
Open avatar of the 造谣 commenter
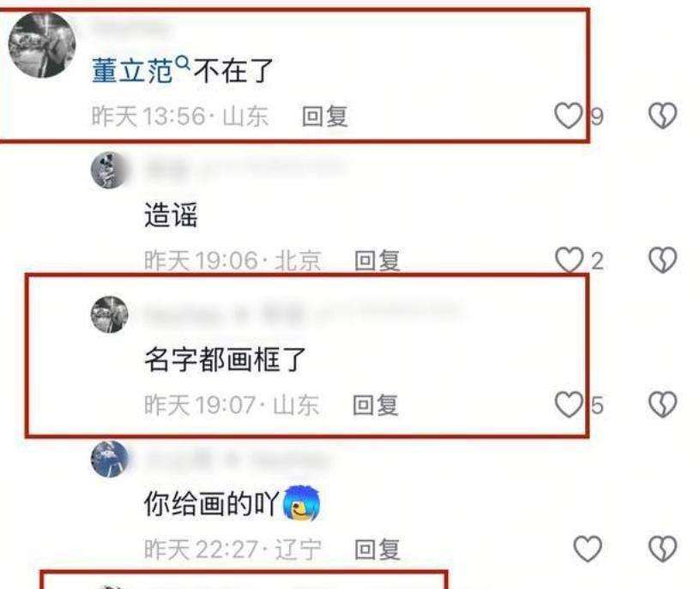[x=110, y=170]
